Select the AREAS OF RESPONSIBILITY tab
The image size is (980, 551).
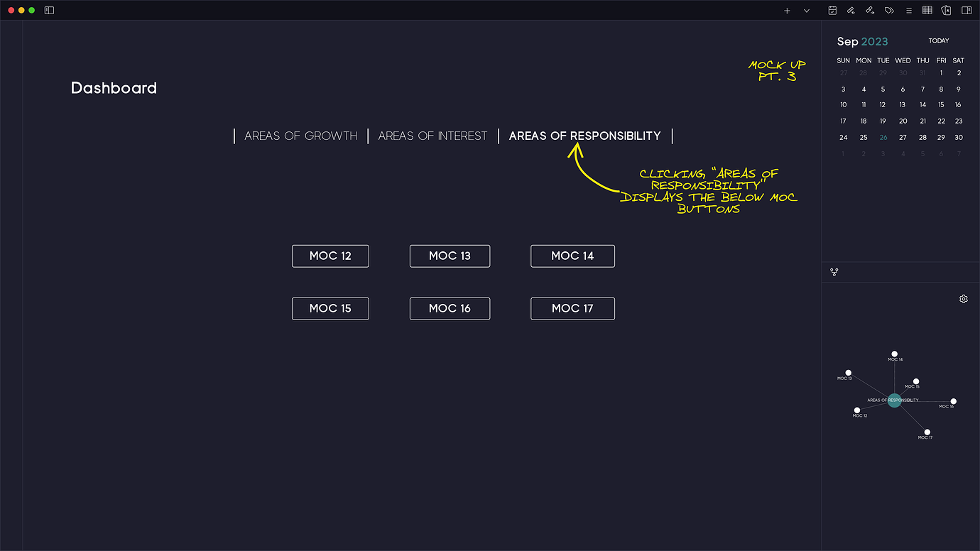coord(584,136)
